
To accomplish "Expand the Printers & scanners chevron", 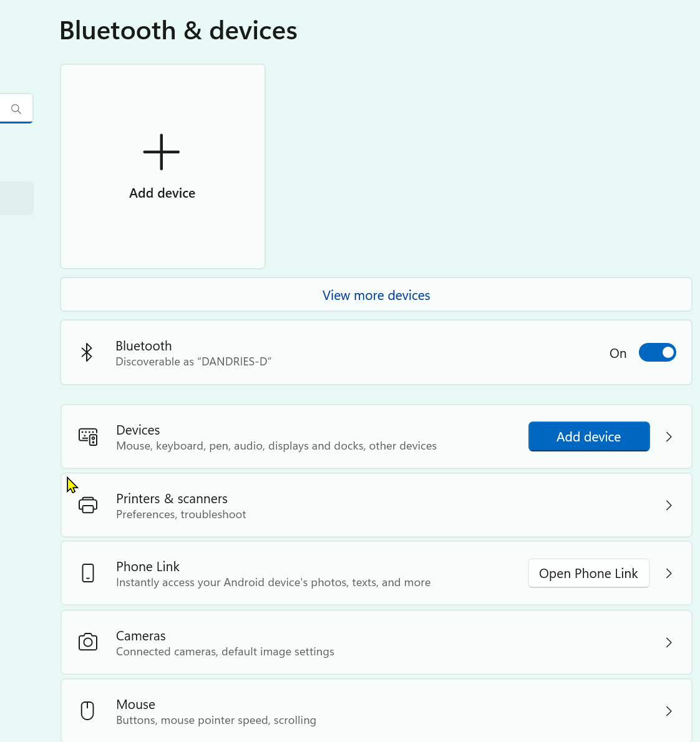I will pyautogui.click(x=669, y=505).
